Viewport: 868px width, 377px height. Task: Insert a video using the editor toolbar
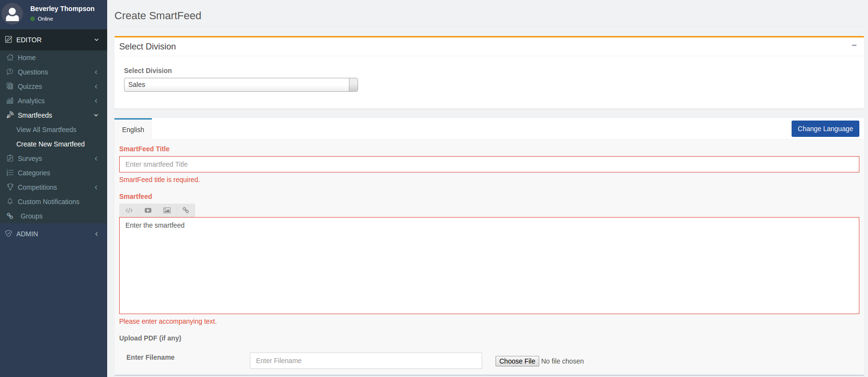[x=148, y=210]
